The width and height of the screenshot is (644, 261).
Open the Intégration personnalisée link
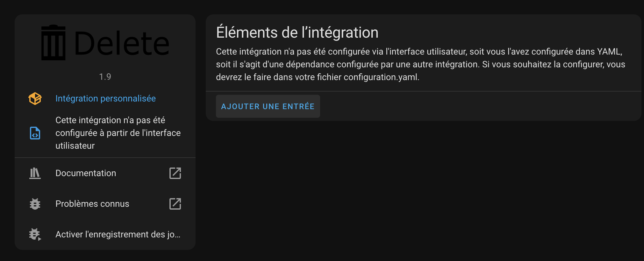105,99
